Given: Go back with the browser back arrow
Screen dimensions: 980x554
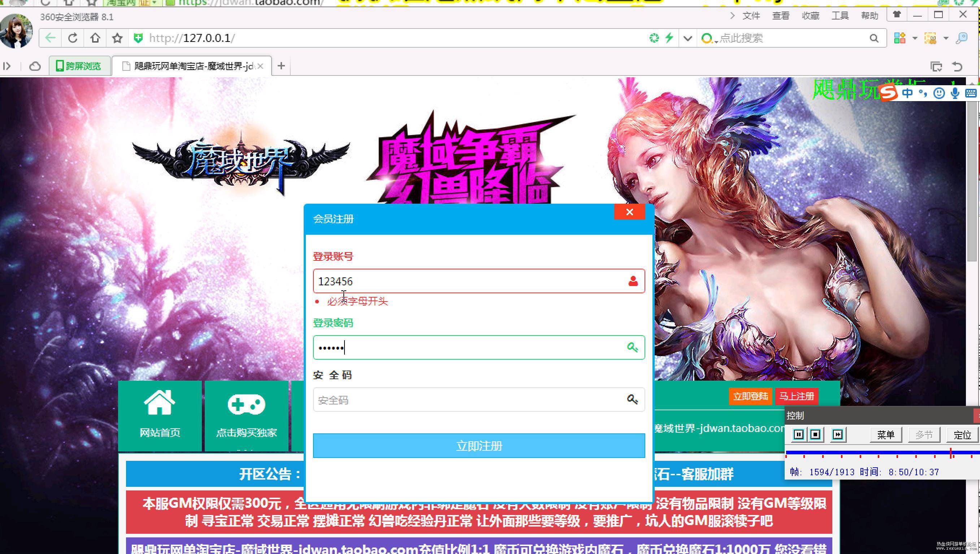Looking at the screenshot, I should click(x=50, y=38).
